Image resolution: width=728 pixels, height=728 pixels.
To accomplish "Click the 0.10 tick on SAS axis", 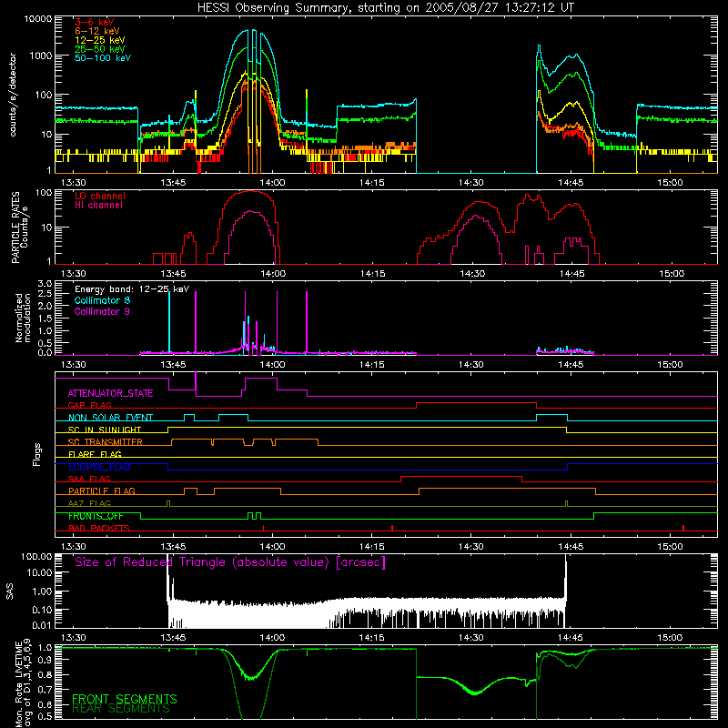I will 42,610.
